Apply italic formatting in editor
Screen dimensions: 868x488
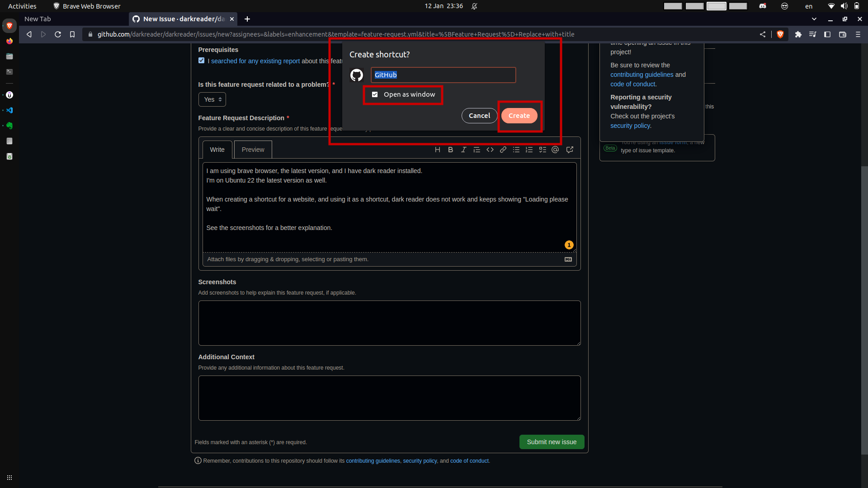[x=463, y=150]
